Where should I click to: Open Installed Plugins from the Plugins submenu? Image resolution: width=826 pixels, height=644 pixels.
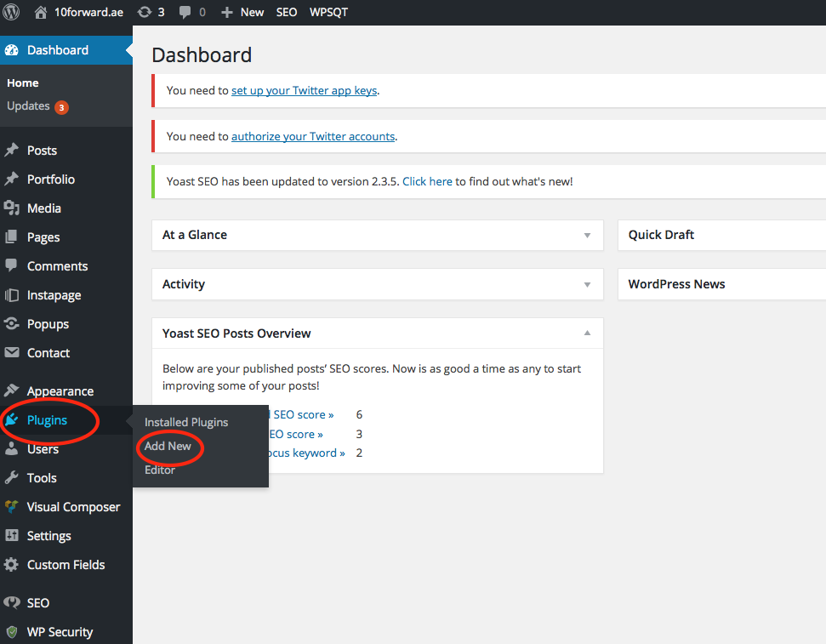186,422
